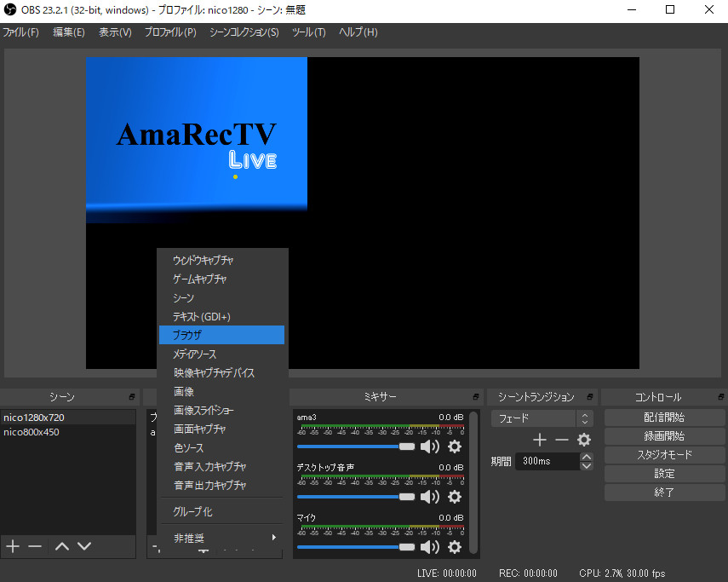Screen dimensions: 728x582
Task: Choose 色ソース from source menu
Action: [x=222, y=447]
